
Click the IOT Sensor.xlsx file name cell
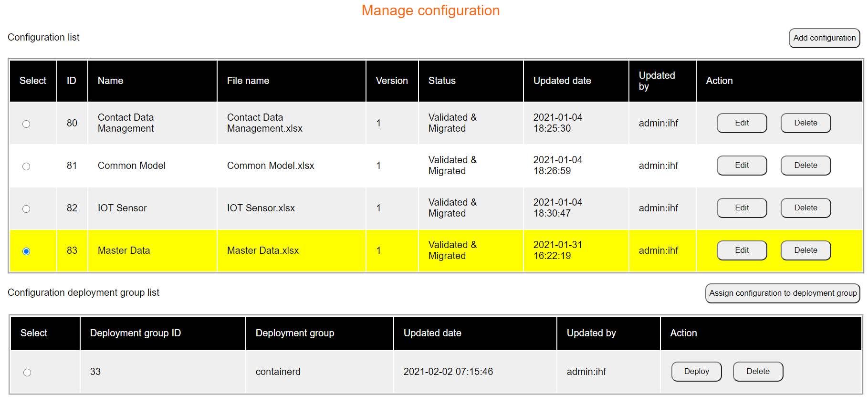tap(291, 208)
